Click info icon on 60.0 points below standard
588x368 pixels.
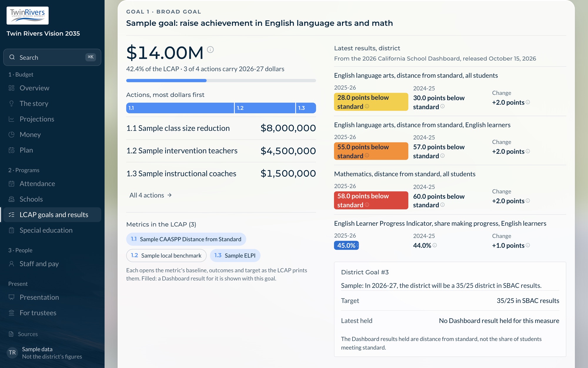(442, 205)
